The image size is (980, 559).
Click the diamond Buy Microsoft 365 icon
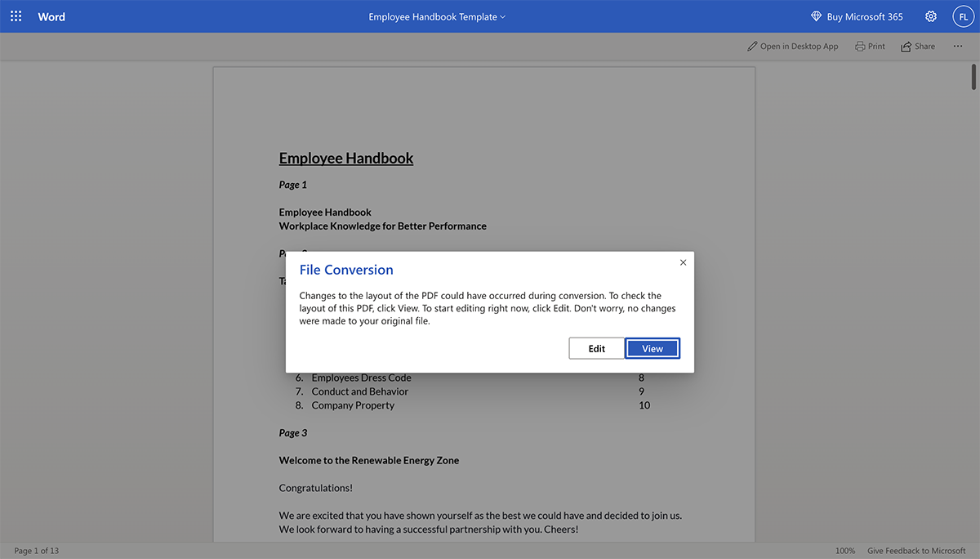point(816,17)
